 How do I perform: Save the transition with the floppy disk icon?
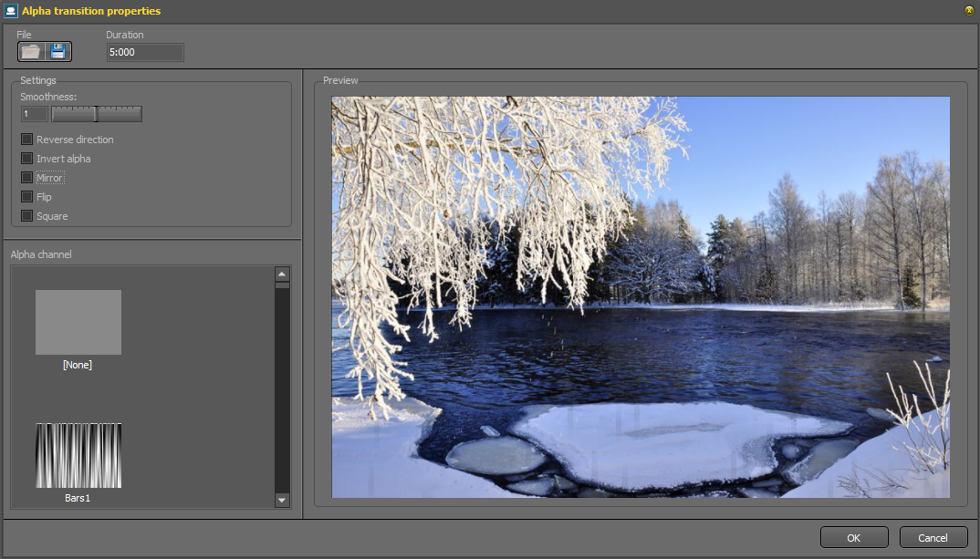tap(58, 51)
